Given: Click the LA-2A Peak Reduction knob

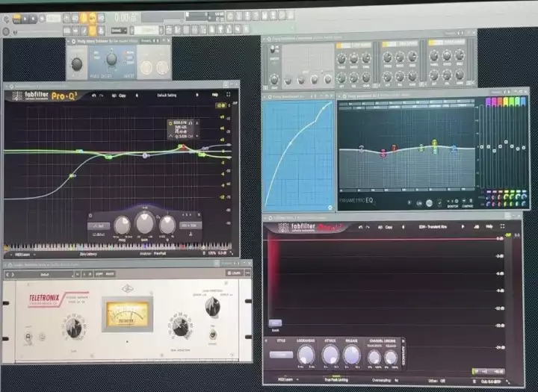Looking at the screenshot, I should tap(181, 326).
